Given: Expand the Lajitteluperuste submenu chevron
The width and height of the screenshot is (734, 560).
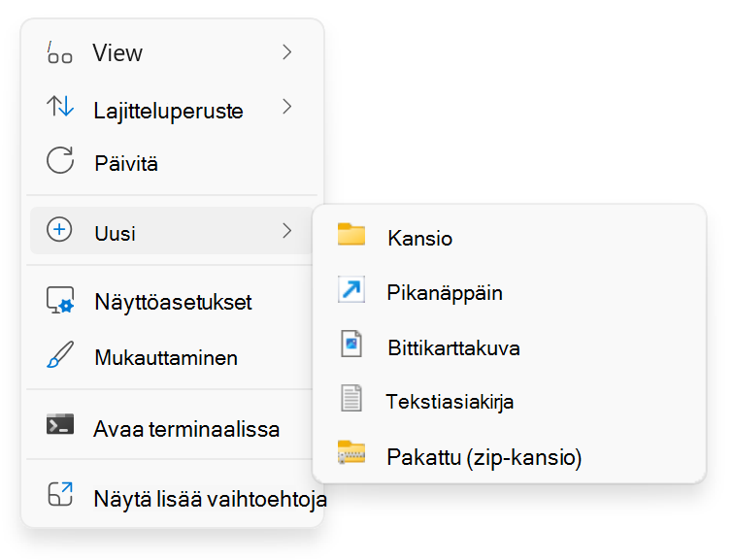Looking at the screenshot, I should point(287,107).
